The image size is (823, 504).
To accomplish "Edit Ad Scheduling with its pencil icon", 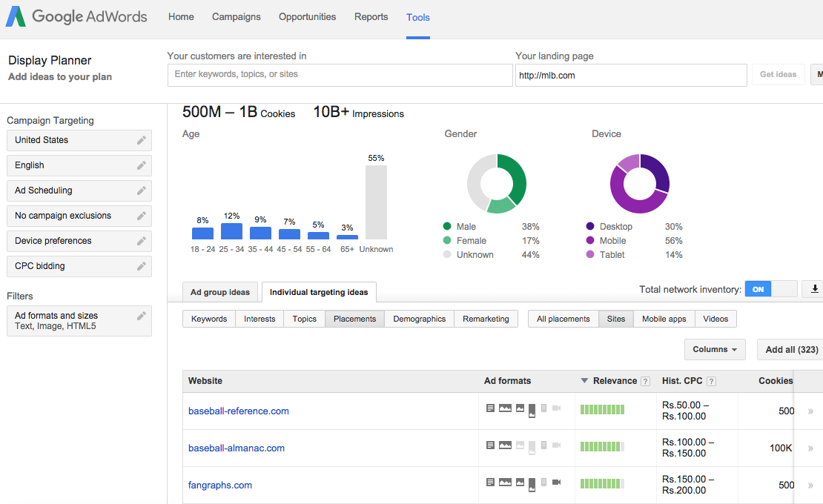I will point(141,190).
